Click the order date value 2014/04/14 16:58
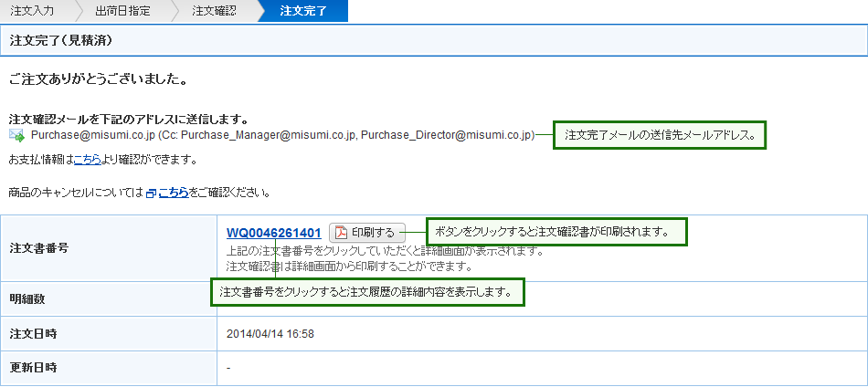The width and height of the screenshot is (868, 387). pyautogui.click(x=270, y=334)
